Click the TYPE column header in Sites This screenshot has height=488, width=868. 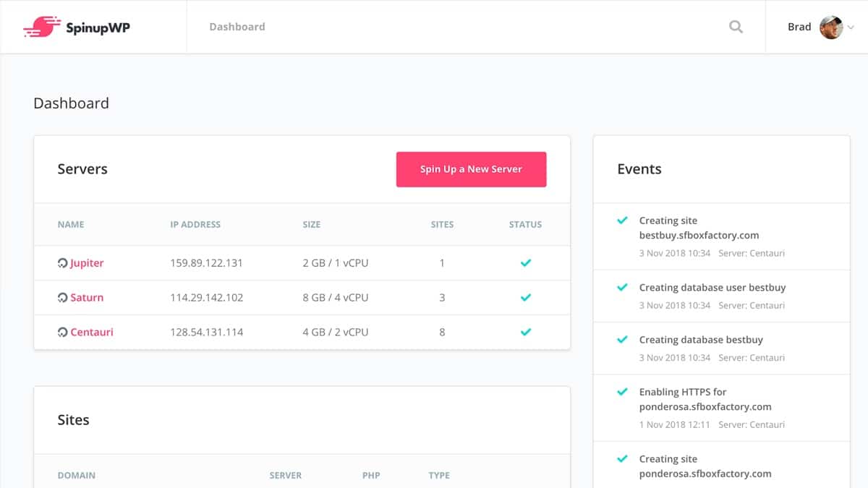coord(439,476)
